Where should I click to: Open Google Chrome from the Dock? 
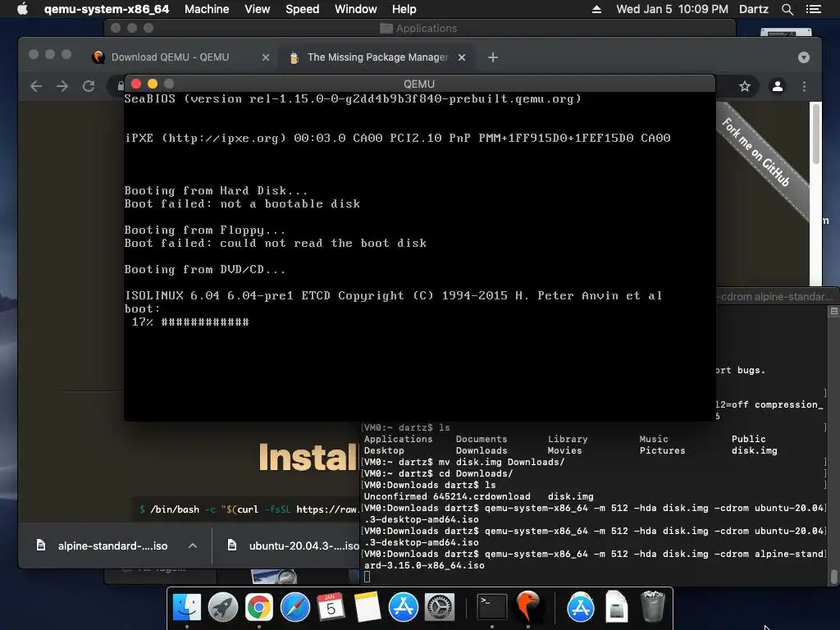(258, 607)
